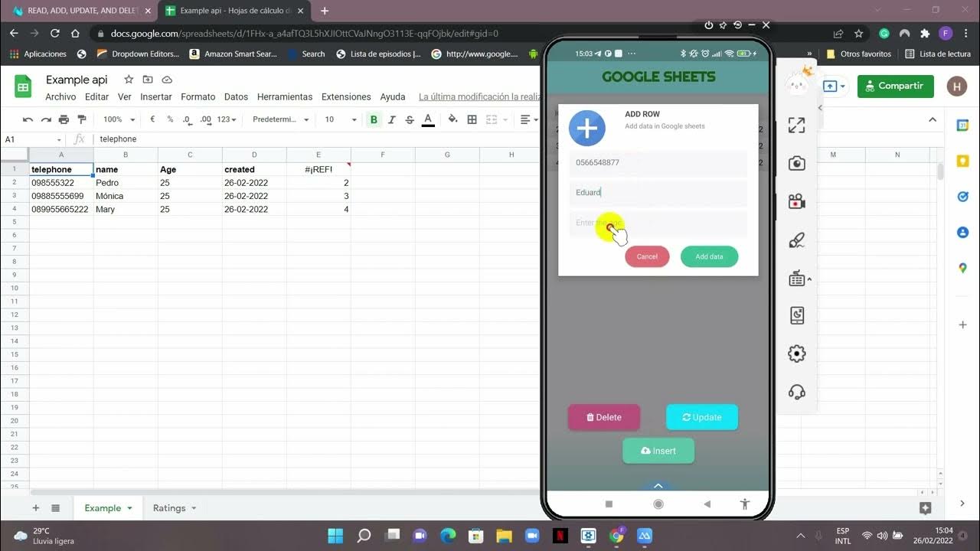The height and width of the screenshot is (551, 980).
Task: Tap the Update button in phone app
Action: coord(702,417)
